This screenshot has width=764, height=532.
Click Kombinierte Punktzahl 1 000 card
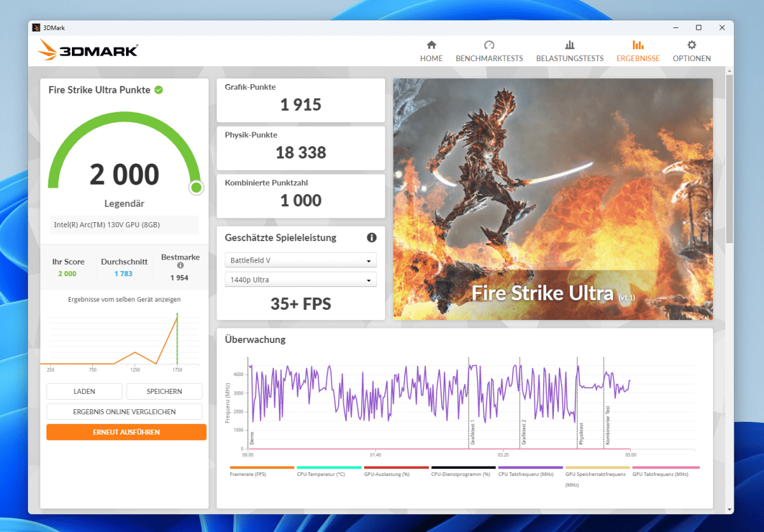(x=301, y=195)
